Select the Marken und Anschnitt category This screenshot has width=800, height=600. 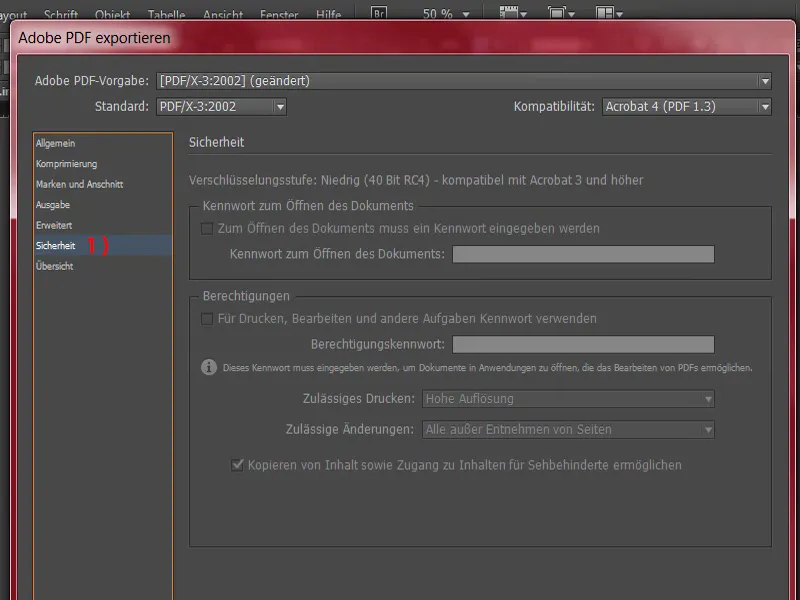[x=103, y=184]
